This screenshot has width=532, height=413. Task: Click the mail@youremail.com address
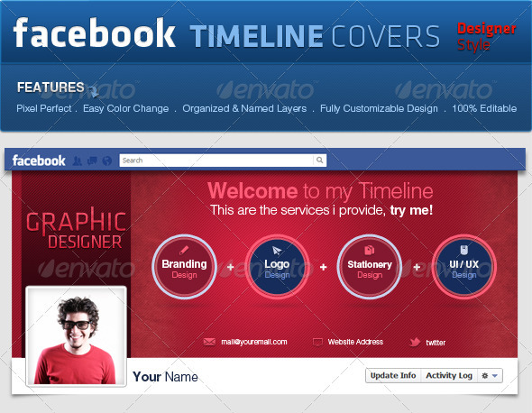pyautogui.click(x=254, y=342)
